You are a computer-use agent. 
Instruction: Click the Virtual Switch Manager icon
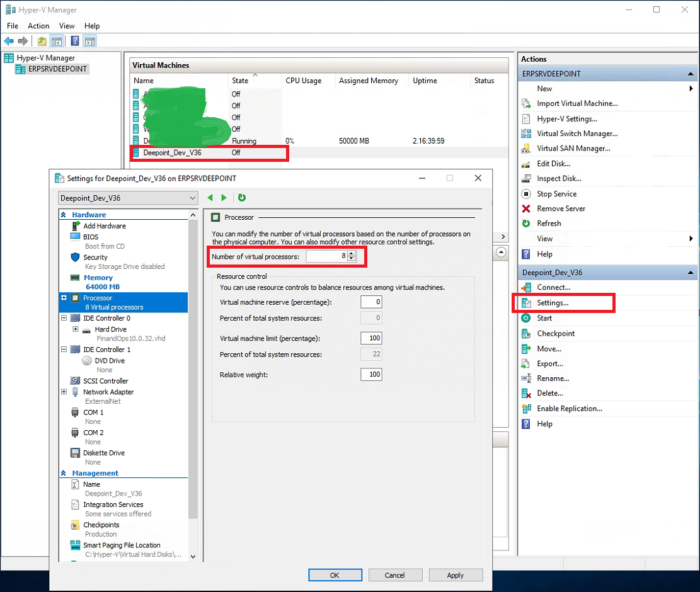526,134
